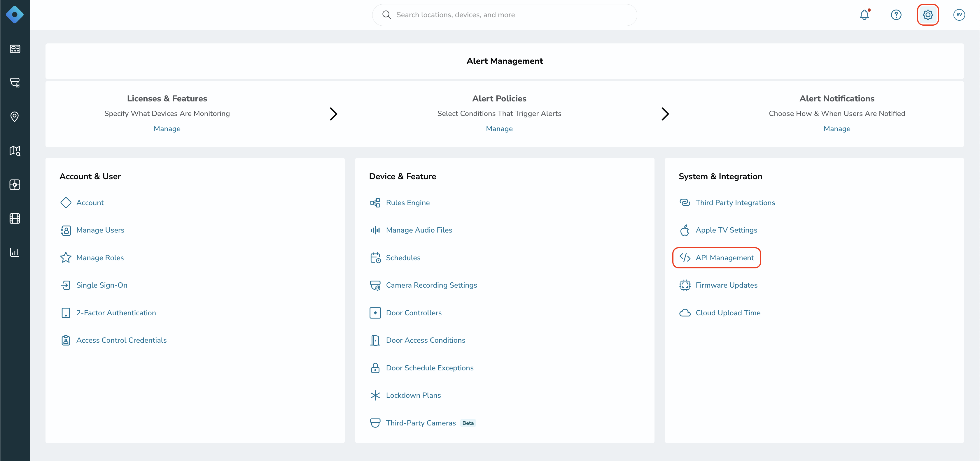Image resolution: width=980 pixels, height=461 pixels.
Task: Focus the search locations and devices field
Action: [505, 15]
